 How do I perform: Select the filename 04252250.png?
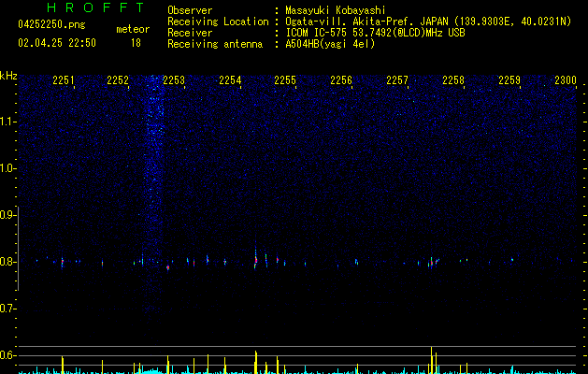[51, 25]
